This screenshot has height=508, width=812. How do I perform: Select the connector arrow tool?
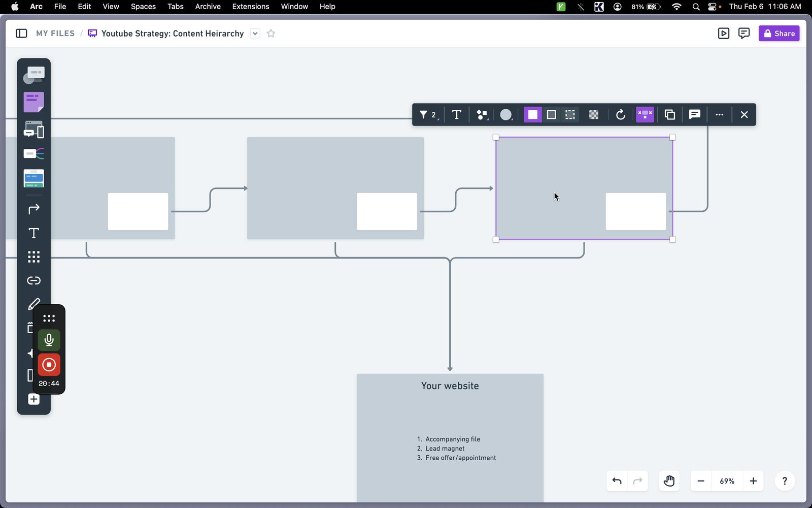click(x=33, y=209)
